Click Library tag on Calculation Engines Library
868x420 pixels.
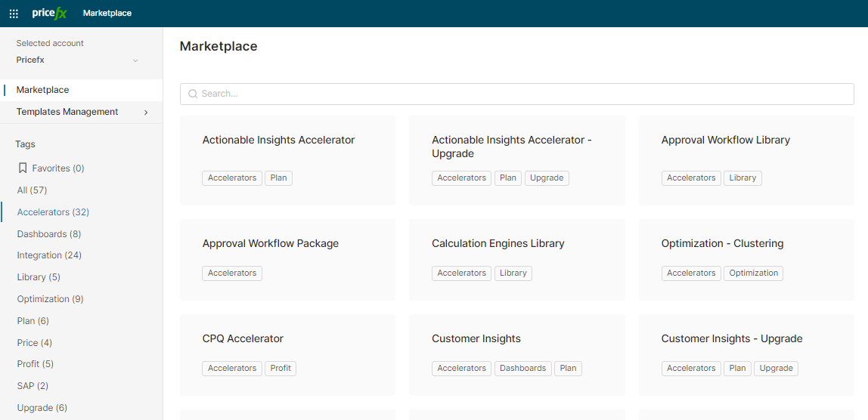click(513, 273)
